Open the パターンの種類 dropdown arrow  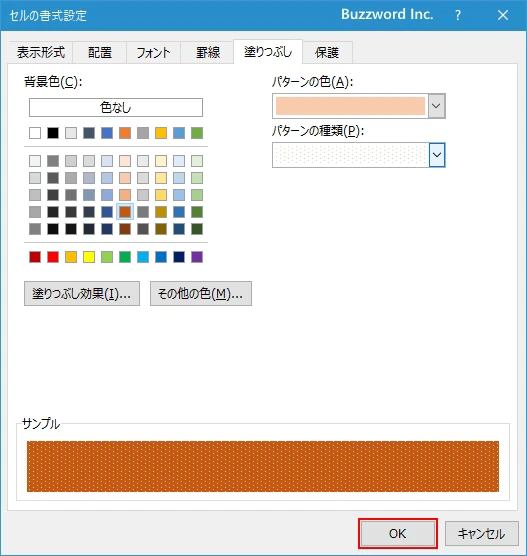[x=437, y=155]
